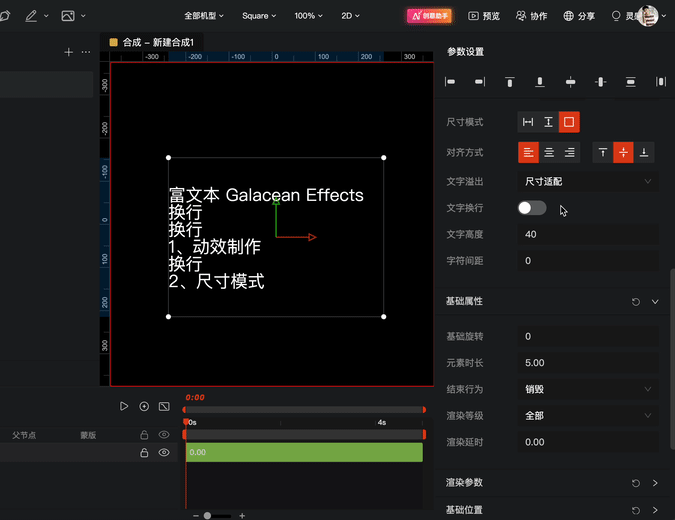The height and width of the screenshot is (520, 675).
Task: Open the more options ellipsis menu
Action: [x=86, y=52]
